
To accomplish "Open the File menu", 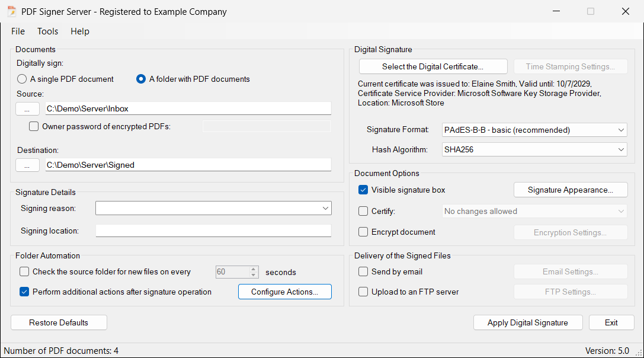I will click(18, 31).
